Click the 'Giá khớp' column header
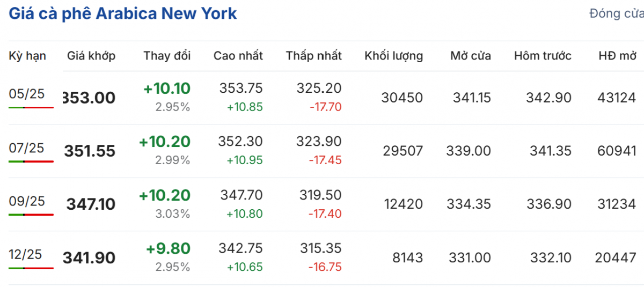Image resolution: width=644 pixels, height=287 pixels. 91,56
